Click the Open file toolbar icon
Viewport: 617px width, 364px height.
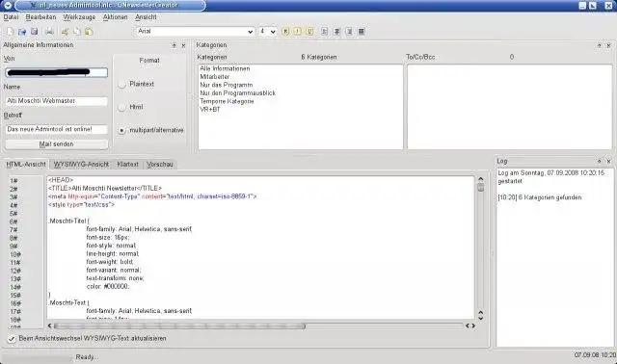[x=22, y=32]
